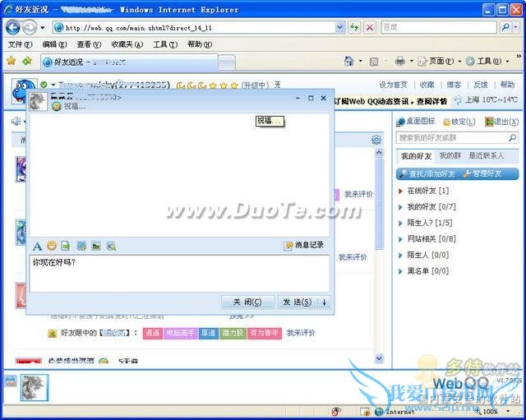
Task: Click the RSS feeds icon in toolbar
Action: (x=374, y=62)
